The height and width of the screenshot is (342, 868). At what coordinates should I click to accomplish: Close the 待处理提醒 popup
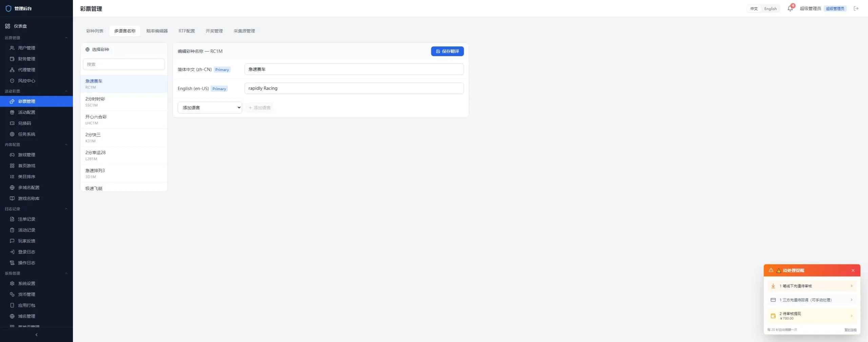[x=853, y=271]
